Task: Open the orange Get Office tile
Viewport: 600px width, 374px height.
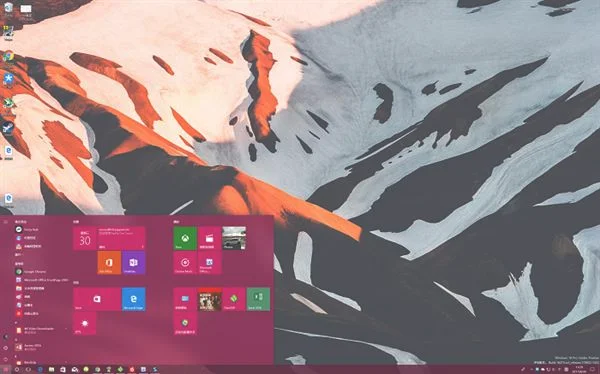Action: tap(109, 263)
